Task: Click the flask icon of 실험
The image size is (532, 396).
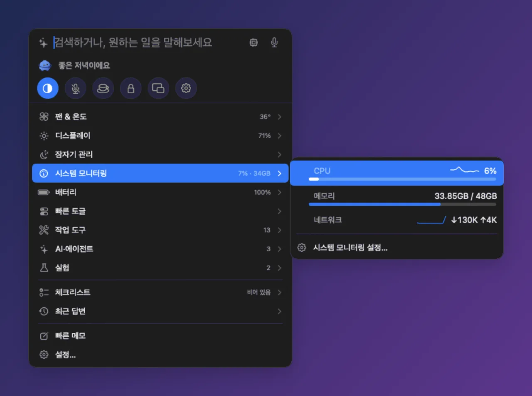Action: pyautogui.click(x=44, y=268)
